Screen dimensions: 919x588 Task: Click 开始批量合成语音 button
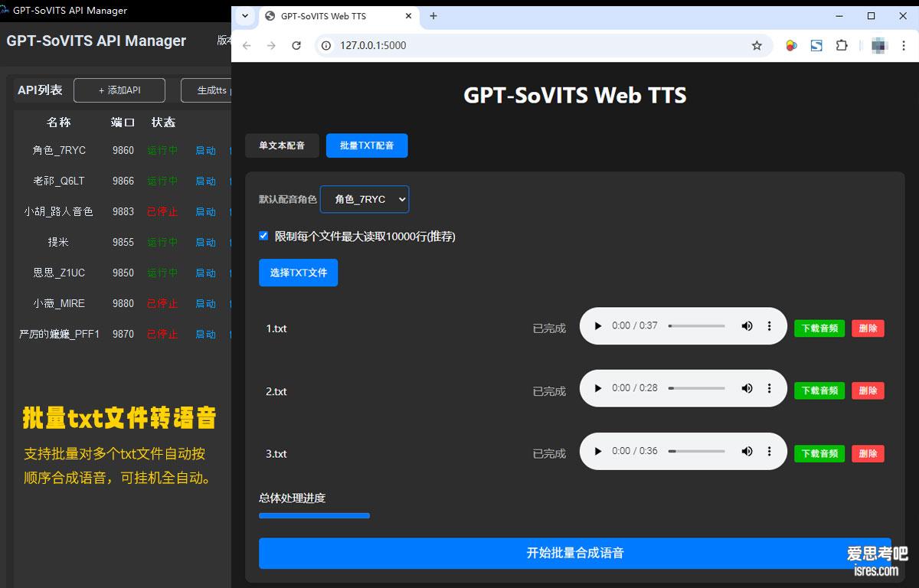tap(575, 553)
